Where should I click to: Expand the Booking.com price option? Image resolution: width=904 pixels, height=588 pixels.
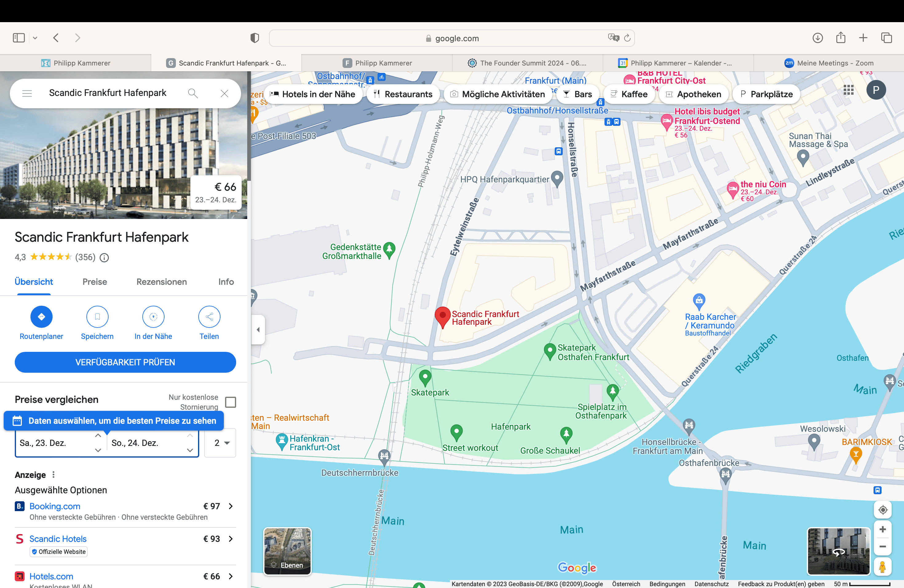click(x=231, y=506)
